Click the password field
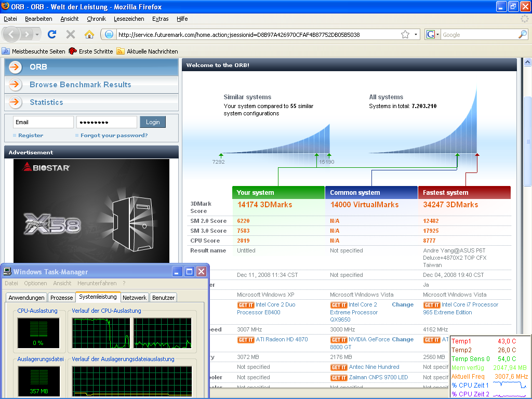 click(107, 122)
